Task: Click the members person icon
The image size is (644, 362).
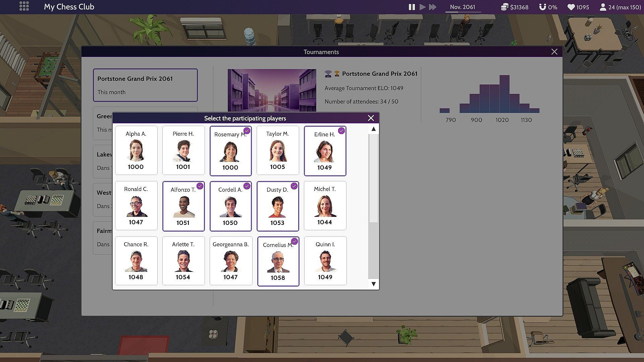Action: (603, 7)
